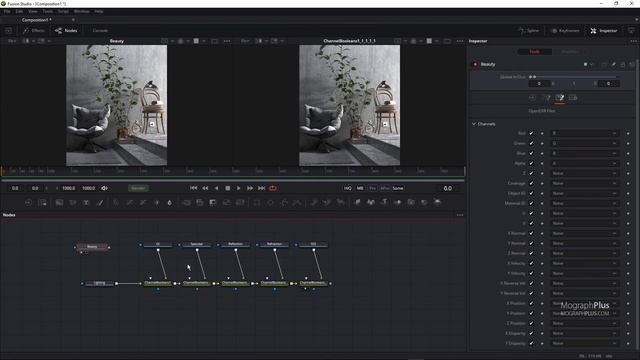This screenshot has height=360, width=640.
Task: Toggle the Y Disparity channel checkbox
Action: point(531,343)
